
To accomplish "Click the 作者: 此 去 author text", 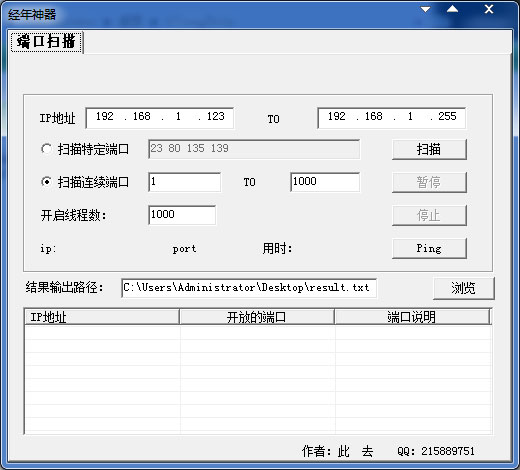I will point(338,451).
